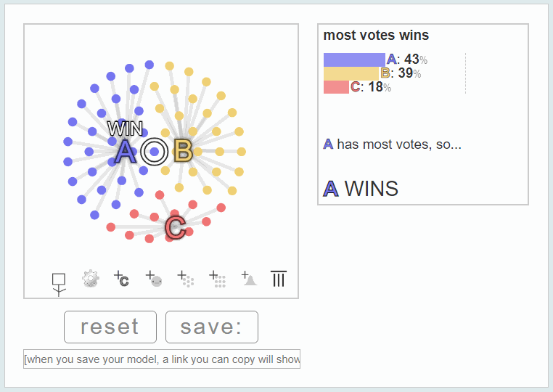Add a bell-curve voter distribution
553x392 pixels.
point(249,278)
